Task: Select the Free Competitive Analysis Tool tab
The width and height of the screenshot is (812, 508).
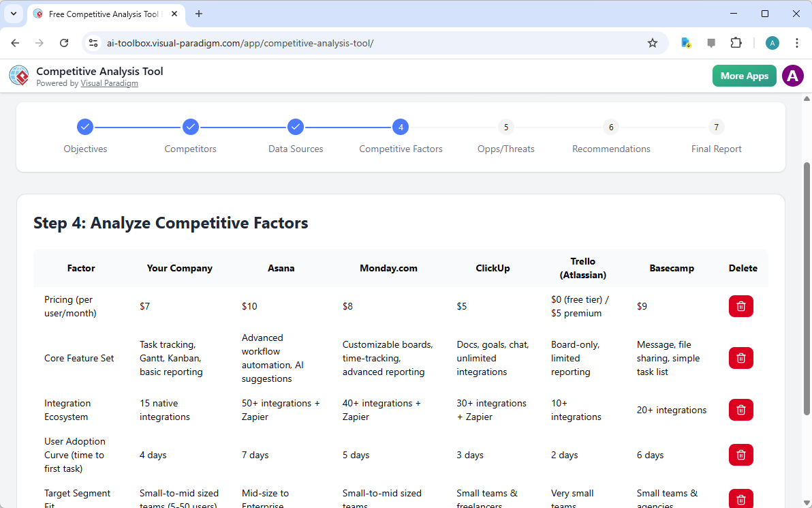Action: pyautogui.click(x=102, y=14)
